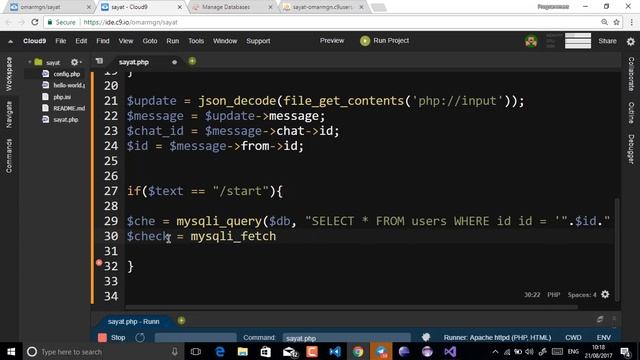
Task: Click the CWD button
Action: [x=573, y=338]
